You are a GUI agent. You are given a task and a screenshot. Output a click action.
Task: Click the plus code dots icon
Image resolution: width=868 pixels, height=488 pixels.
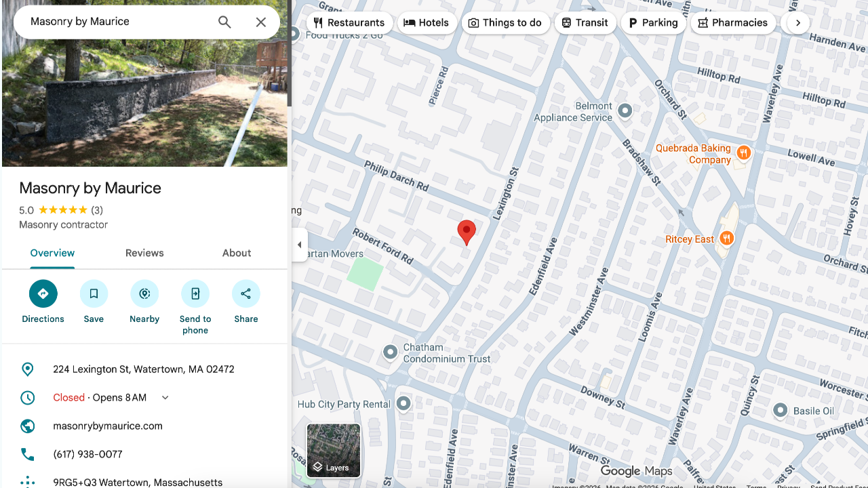28,483
